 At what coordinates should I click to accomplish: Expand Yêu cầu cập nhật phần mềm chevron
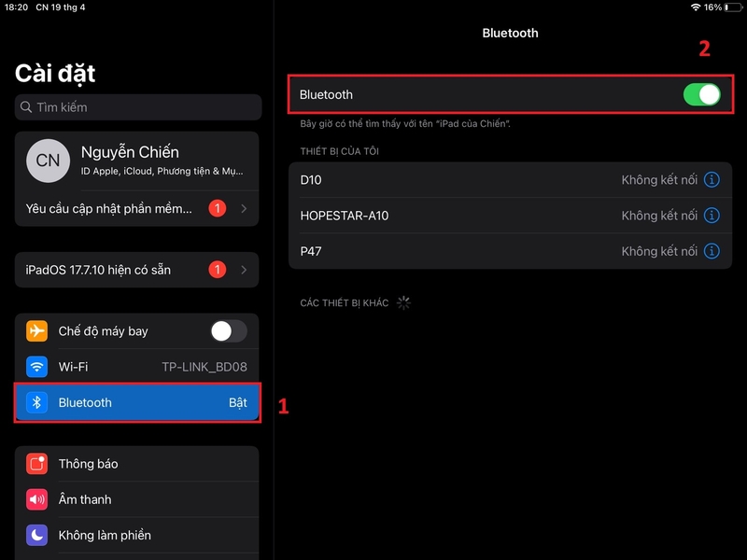244,208
